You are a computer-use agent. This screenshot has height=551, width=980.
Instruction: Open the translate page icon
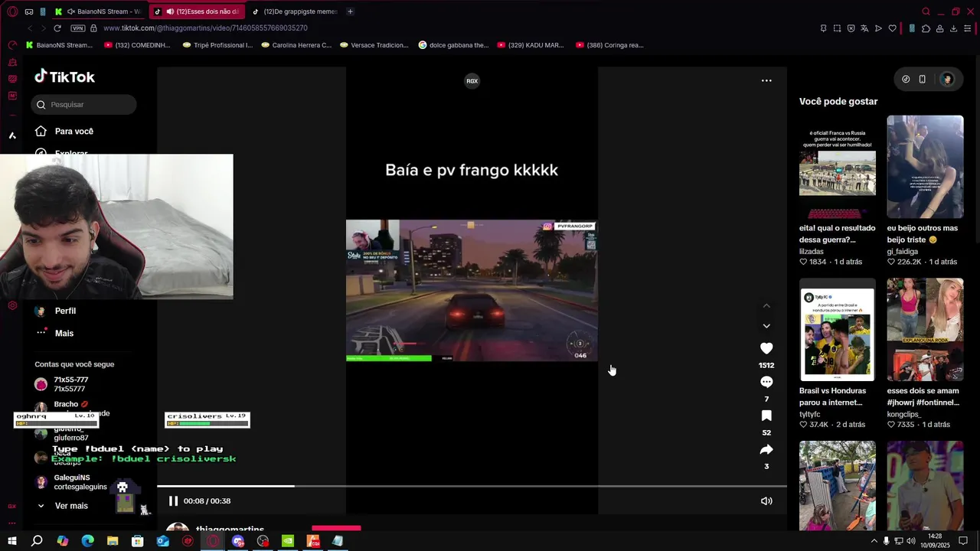click(864, 28)
